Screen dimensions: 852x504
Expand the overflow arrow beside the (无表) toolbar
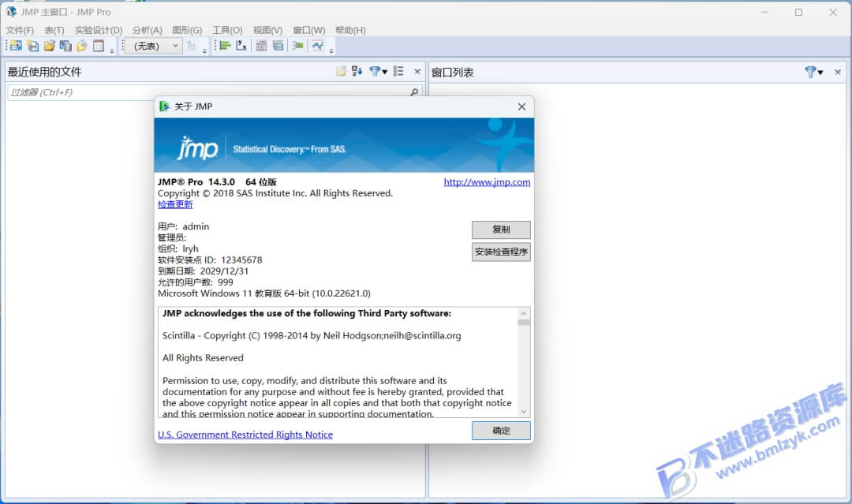[x=205, y=50]
